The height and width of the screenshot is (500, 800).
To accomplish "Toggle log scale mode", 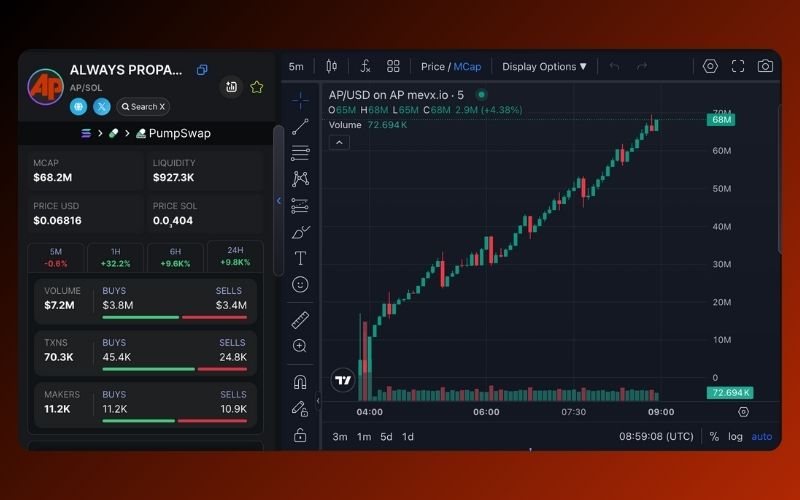I will [x=735, y=437].
